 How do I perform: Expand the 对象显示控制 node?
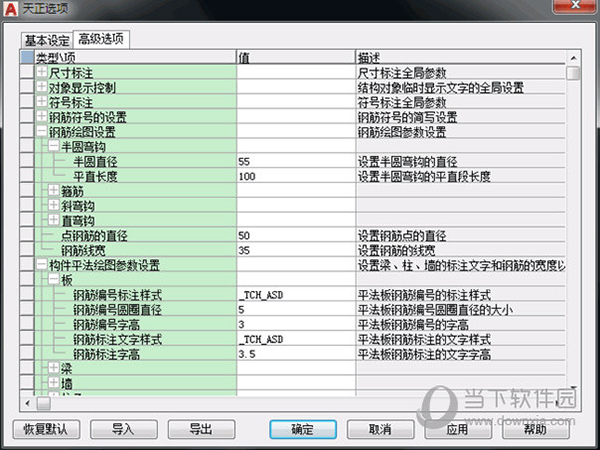(x=42, y=87)
